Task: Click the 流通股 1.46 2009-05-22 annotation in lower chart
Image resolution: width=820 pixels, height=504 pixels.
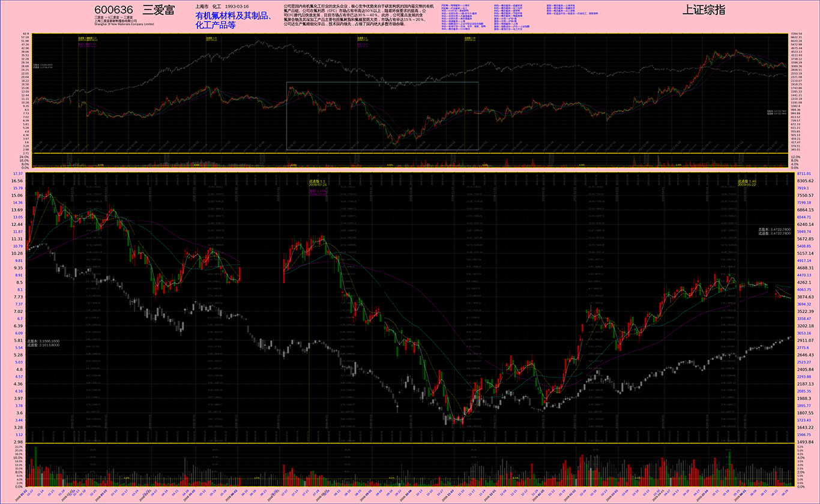Action: 747,182
